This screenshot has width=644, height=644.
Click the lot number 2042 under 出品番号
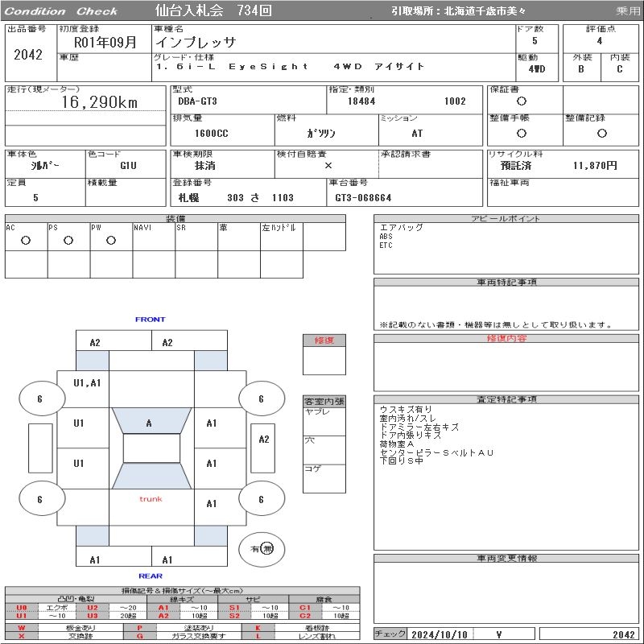28,55
